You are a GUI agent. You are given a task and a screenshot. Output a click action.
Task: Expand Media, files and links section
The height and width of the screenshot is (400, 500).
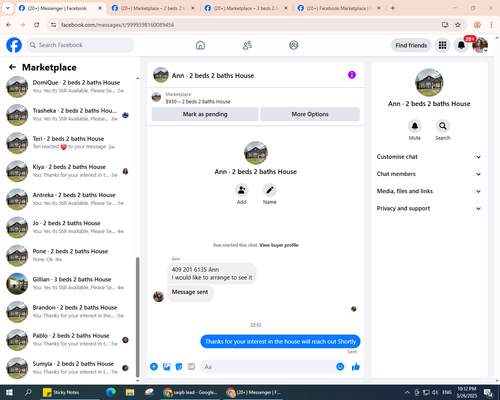[x=429, y=191]
